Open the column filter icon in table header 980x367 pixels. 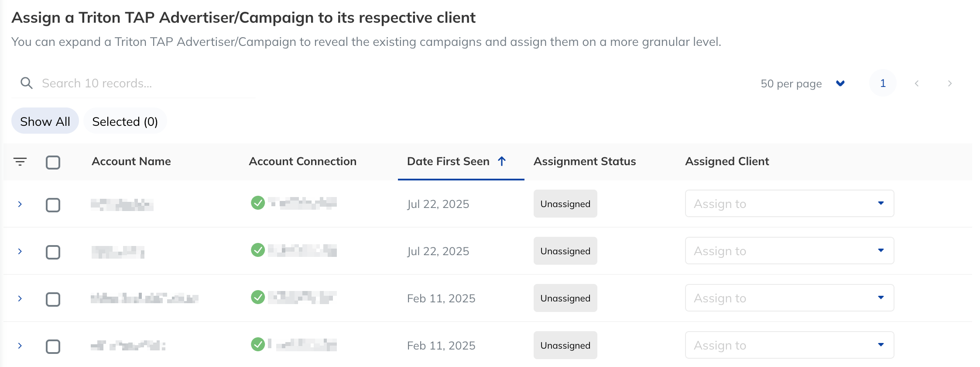point(20,162)
